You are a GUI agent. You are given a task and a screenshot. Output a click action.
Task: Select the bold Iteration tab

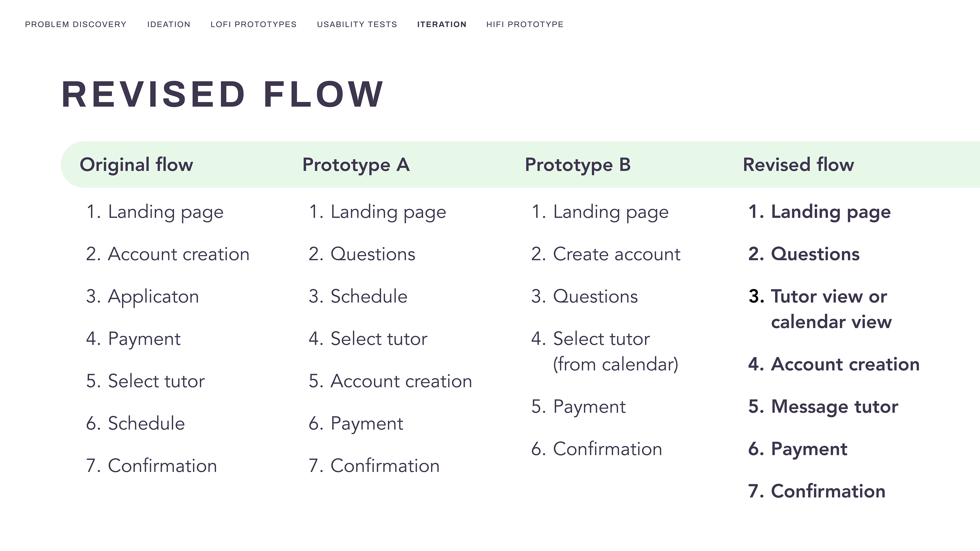(442, 24)
